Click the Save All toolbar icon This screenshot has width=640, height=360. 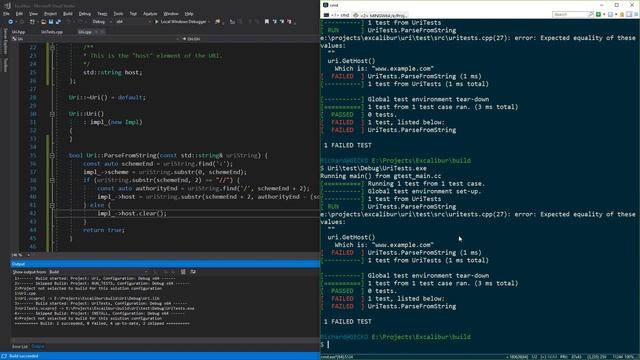(58, 22)
